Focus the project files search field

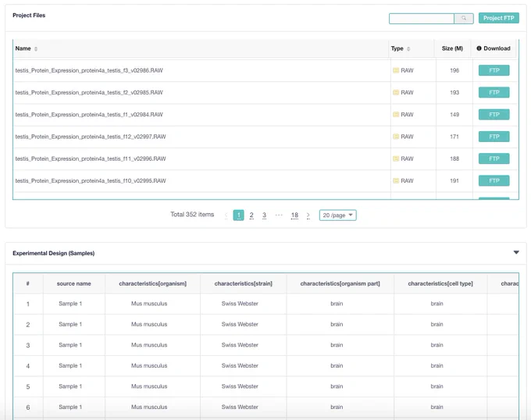point(421,19)
